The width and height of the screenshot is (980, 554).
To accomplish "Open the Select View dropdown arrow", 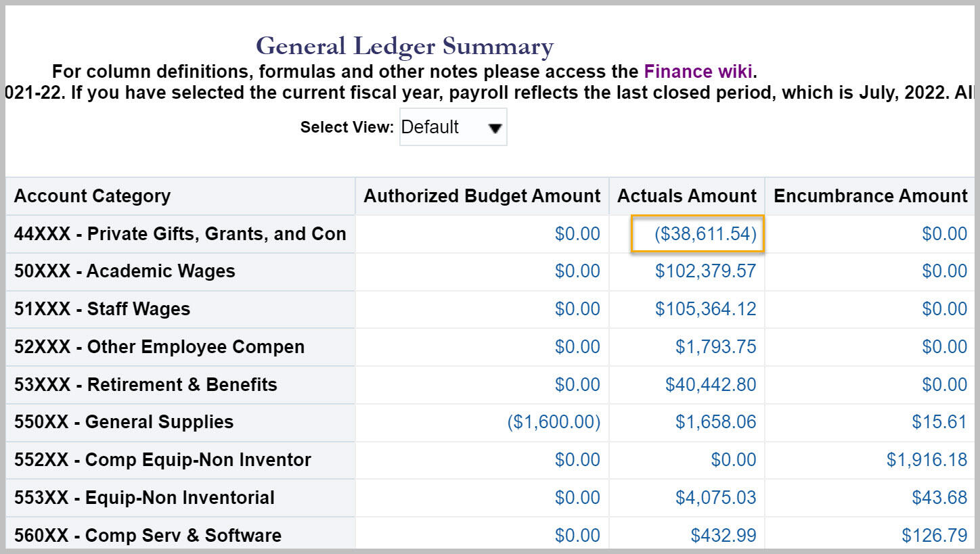I will [495, 128].
